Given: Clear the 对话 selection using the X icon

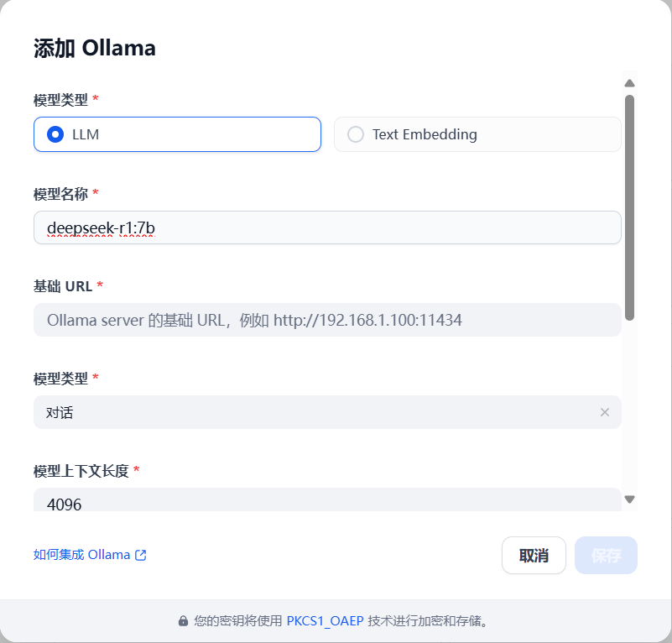Looking at the screenshot, I should [x=605, y=412].
